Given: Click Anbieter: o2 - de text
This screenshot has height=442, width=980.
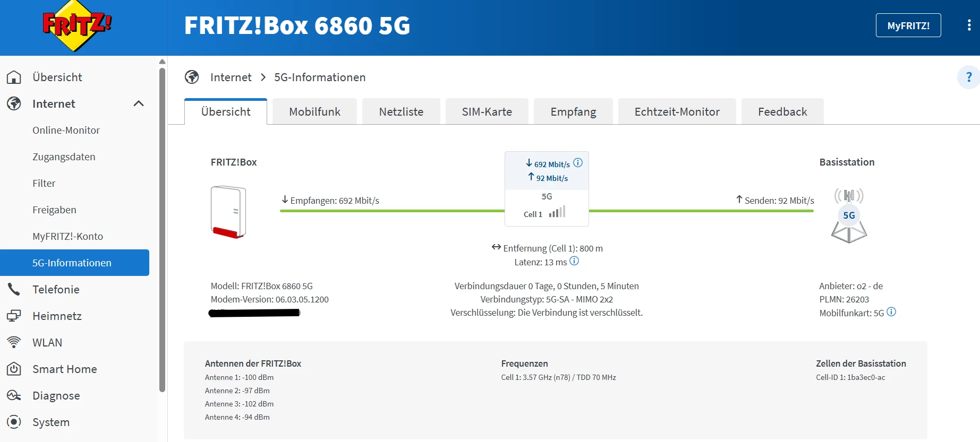Looking at the screenshot, I should (x=851, y=286).
